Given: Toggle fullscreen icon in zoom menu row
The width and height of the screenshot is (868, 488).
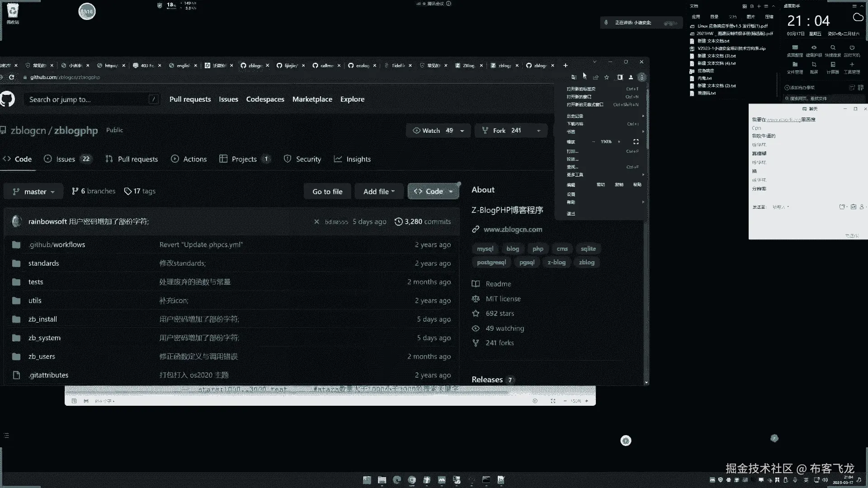Looking at the screenshot, I should pyautogui.click(x=636, y=141).
